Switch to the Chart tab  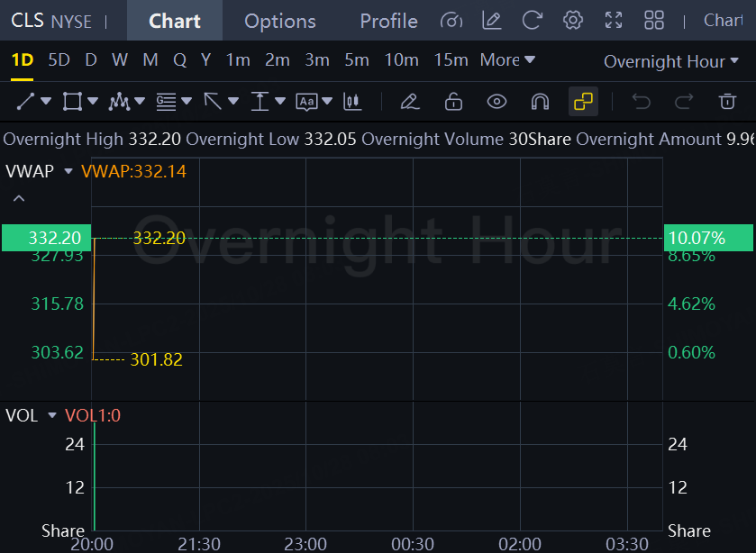coord(175,21)
